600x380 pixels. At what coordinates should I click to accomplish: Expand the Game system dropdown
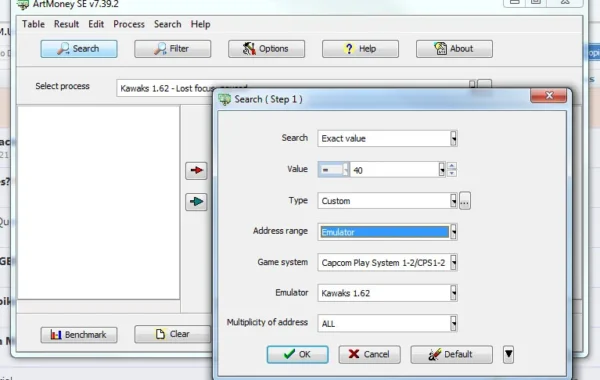[x=453, y=263]
